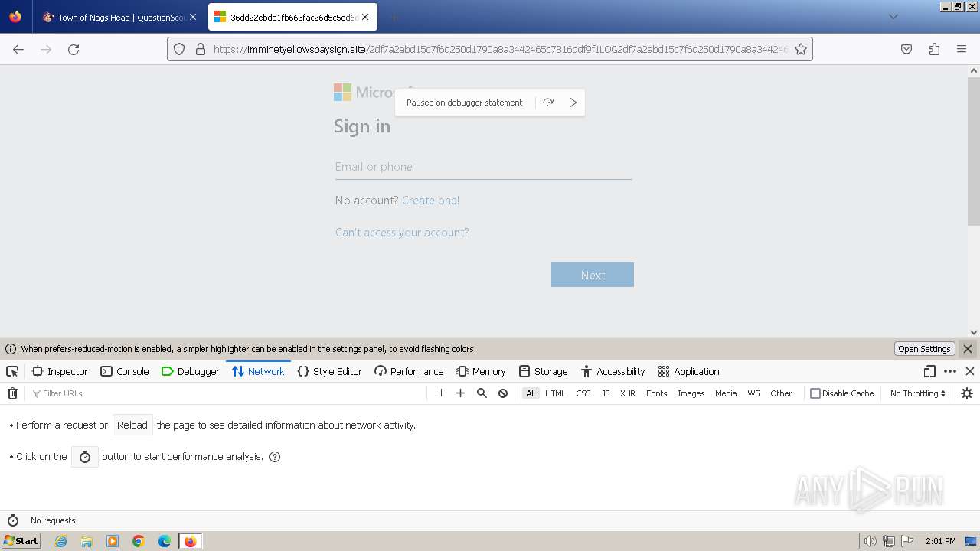Resume execution in the debugger overlay
This screenshot has height=551, width=980.
573,103
